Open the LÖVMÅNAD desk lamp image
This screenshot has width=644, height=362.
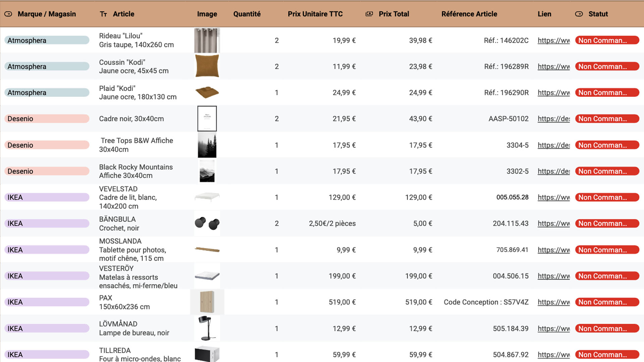pos(207,328)
